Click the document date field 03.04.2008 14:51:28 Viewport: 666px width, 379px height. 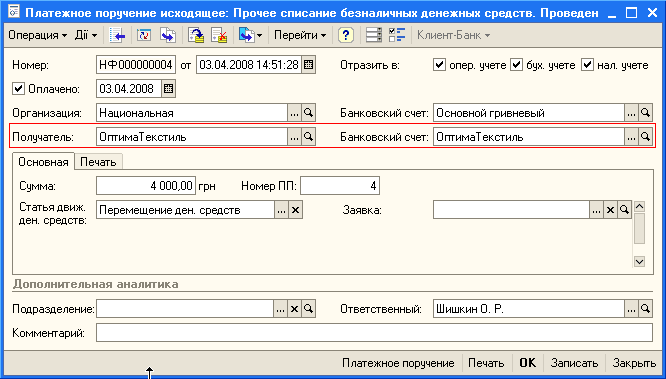coord(249,65)
